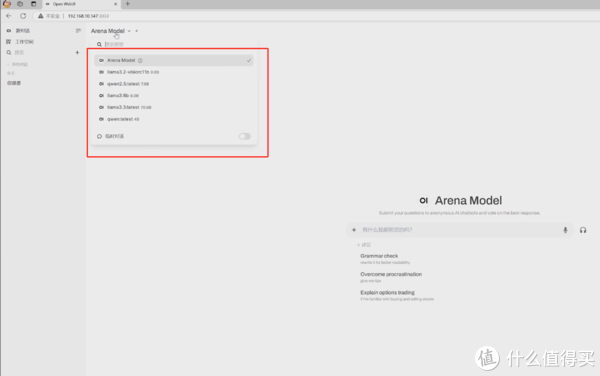Choose qwen2.5:latest model

174,84
